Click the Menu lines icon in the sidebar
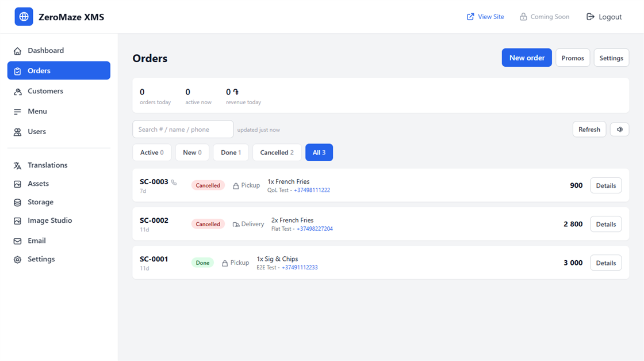The height and width of the screenshot is (361, 644). click(17, 112)
